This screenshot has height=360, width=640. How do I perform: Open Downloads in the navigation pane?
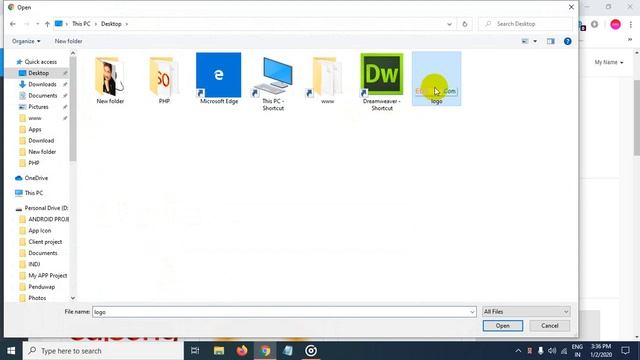click(x=42, y=84)
